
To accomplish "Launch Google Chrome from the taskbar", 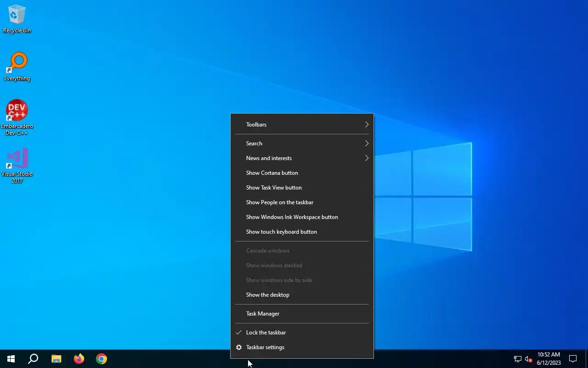I will (x=102, y=359).
